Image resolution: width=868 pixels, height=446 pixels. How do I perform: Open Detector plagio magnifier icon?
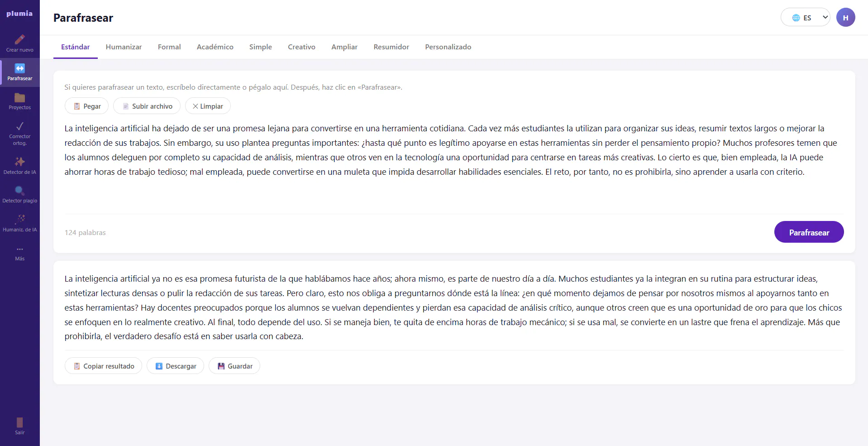(19, 190)
